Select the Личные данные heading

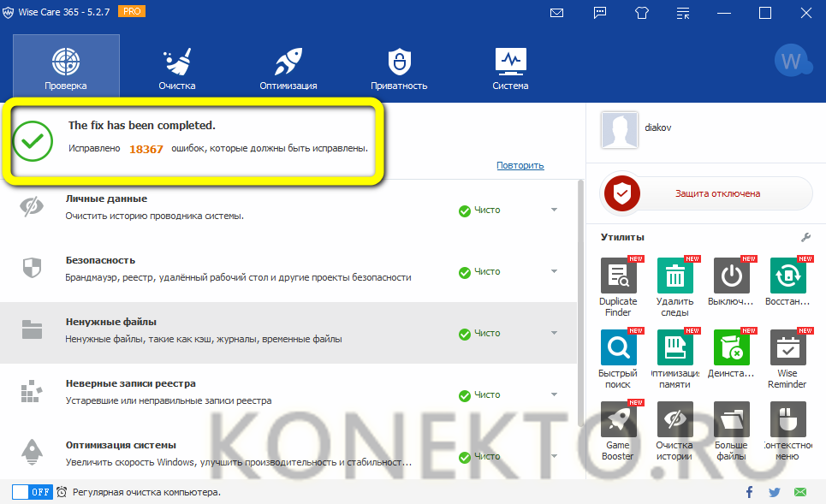coord(106,199)
